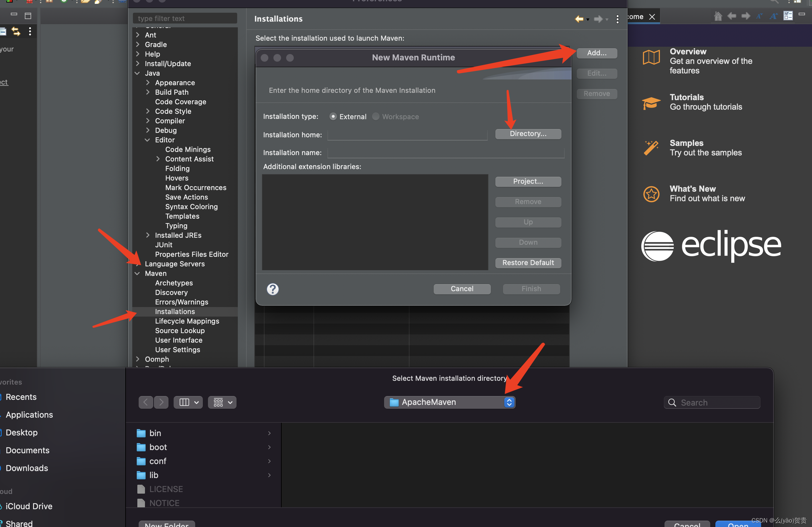Click the Add... button
This screenshot has height=527, width=812.
point(596,53)
